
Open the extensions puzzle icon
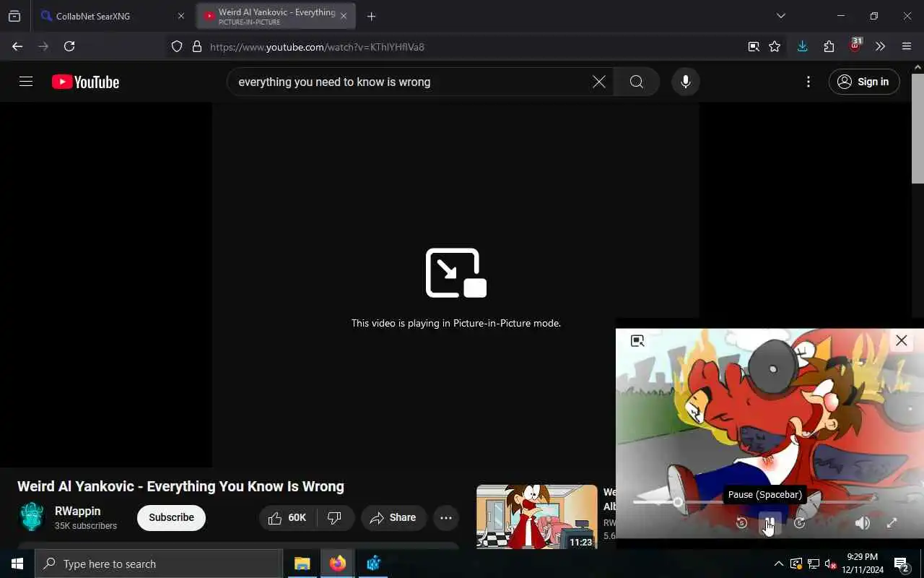click(x=829, y=46)
